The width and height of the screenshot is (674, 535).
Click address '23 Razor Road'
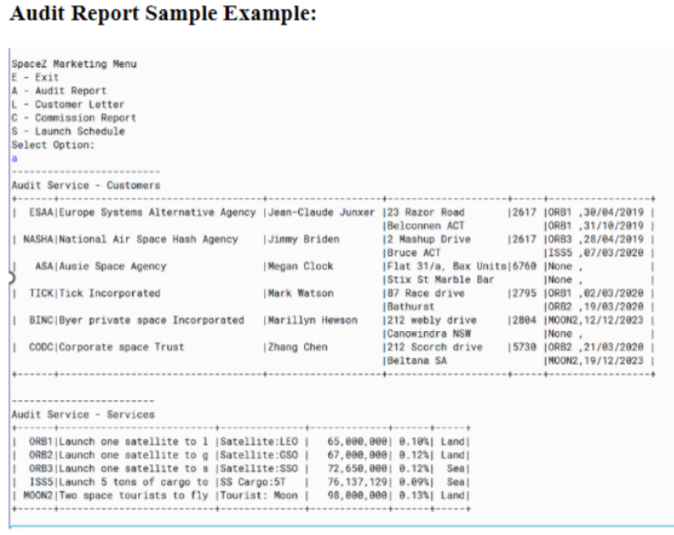426,212
